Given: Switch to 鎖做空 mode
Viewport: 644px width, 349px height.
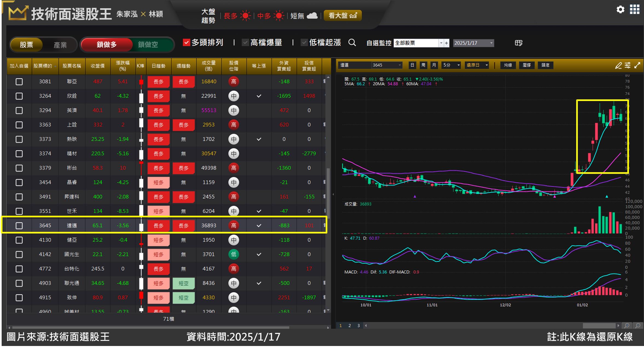Looking at the screenshot, I should pos(148,44).
